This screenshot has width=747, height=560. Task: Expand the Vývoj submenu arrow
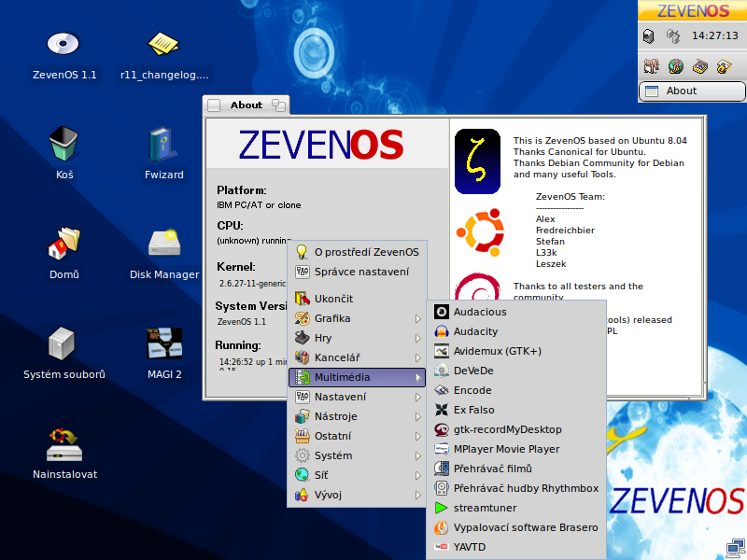(417, 495)
